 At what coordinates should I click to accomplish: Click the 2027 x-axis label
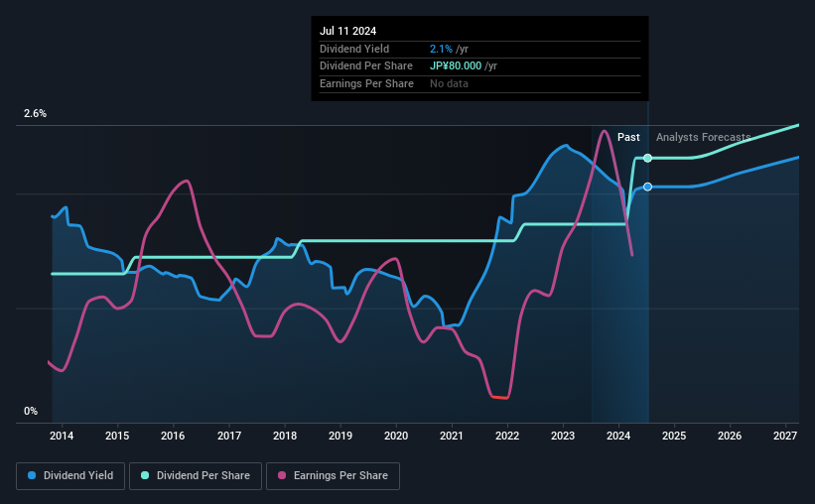[x=785, y=436]
